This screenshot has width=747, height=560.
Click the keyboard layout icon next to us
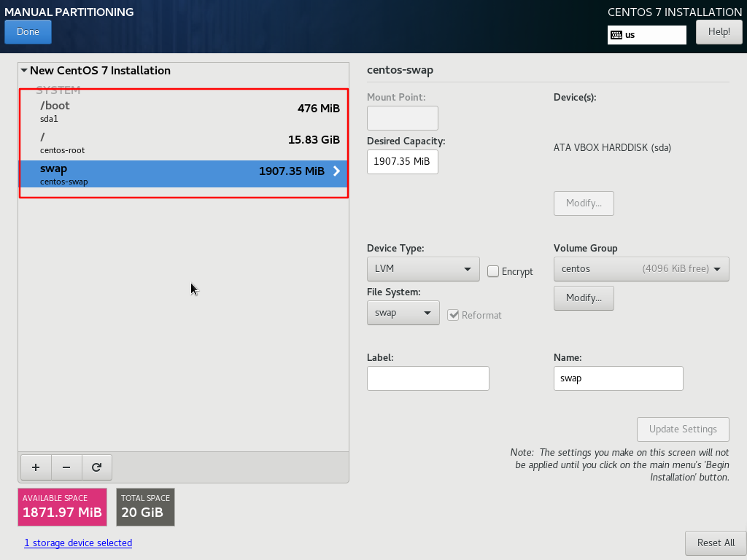616,35
